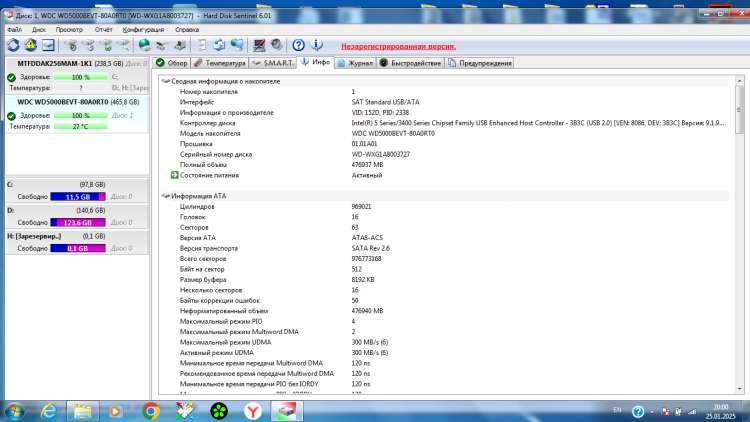The image size is (750, 422).
Task: Select the Версия транспорта row
Action: (x=445, y=248)
